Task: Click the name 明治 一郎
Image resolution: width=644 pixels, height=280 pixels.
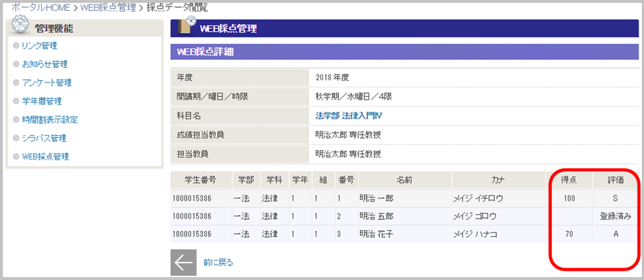Action: [x=376, y=198]
